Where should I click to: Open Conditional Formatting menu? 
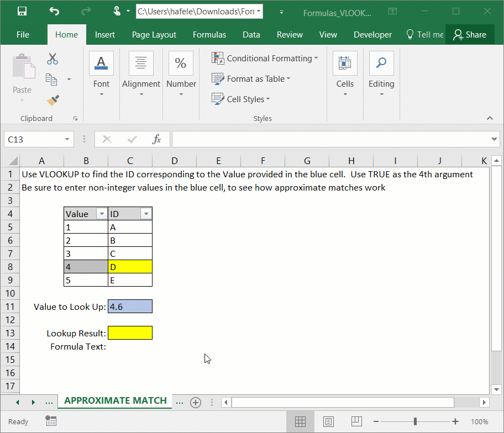[x=265, y=59]
